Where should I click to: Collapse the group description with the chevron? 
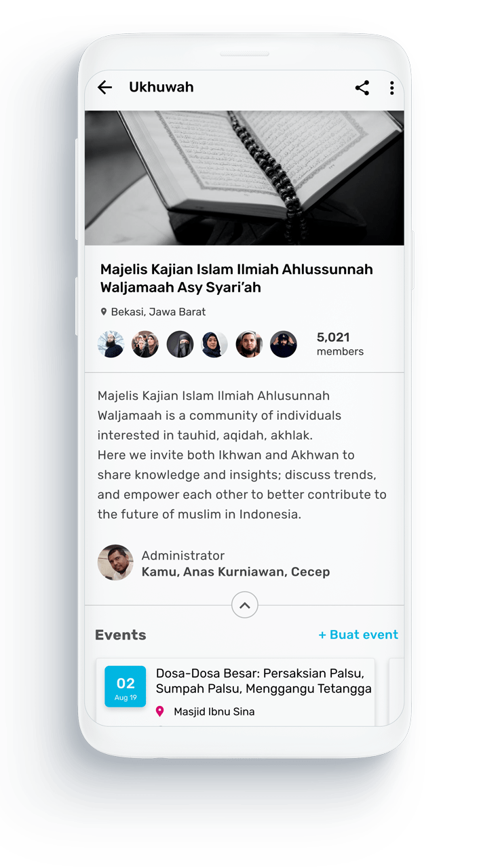[244, 604]
